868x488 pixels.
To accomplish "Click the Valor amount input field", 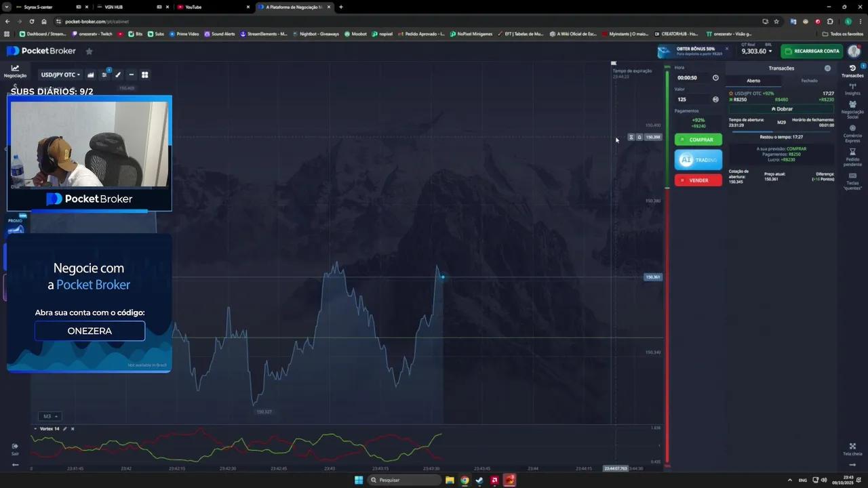I will (x=692, y=99).
